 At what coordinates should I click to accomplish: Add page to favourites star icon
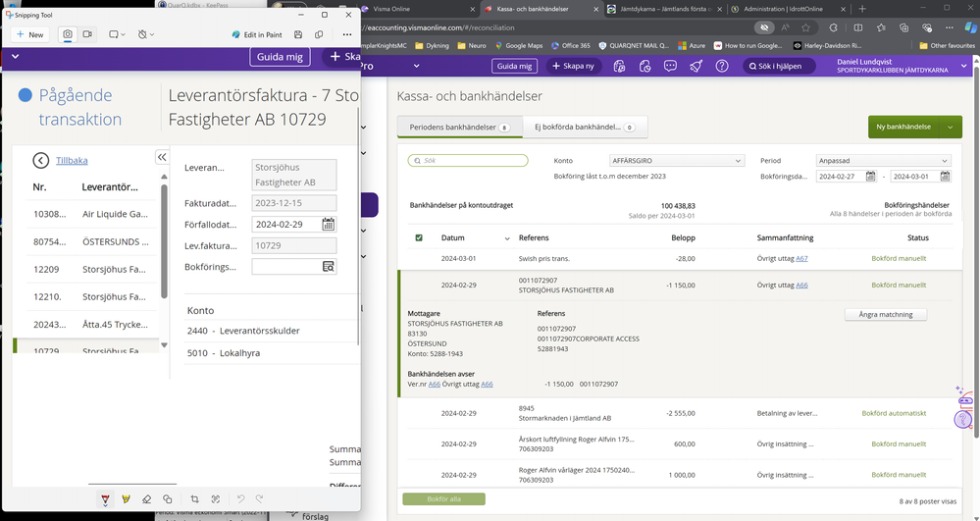tap(805, 27)
